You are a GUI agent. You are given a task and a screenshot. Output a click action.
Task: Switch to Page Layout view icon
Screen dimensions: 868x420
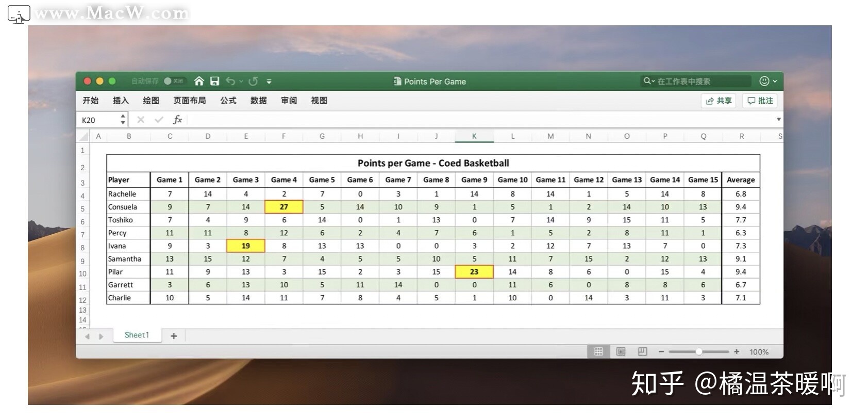pos(621,351)
